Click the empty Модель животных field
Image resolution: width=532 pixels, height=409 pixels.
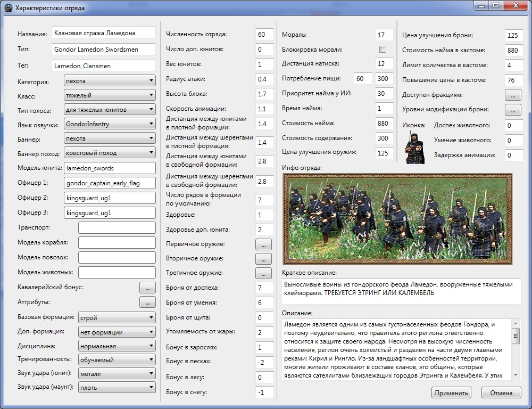[117, 273]
